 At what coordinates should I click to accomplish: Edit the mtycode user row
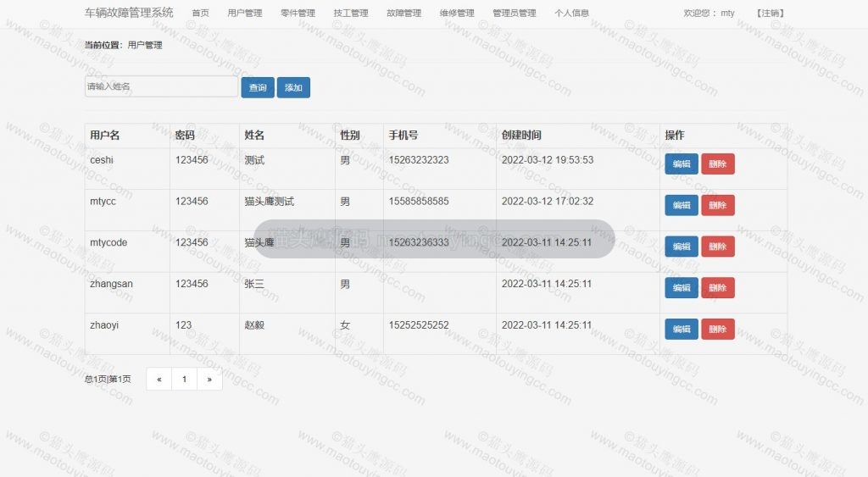pyautogui.click(x=682, y=247)
